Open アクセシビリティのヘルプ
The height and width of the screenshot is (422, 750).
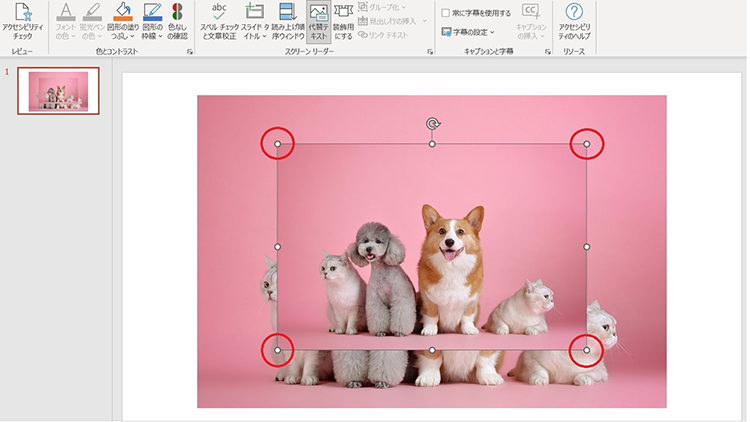coord(574,22)
